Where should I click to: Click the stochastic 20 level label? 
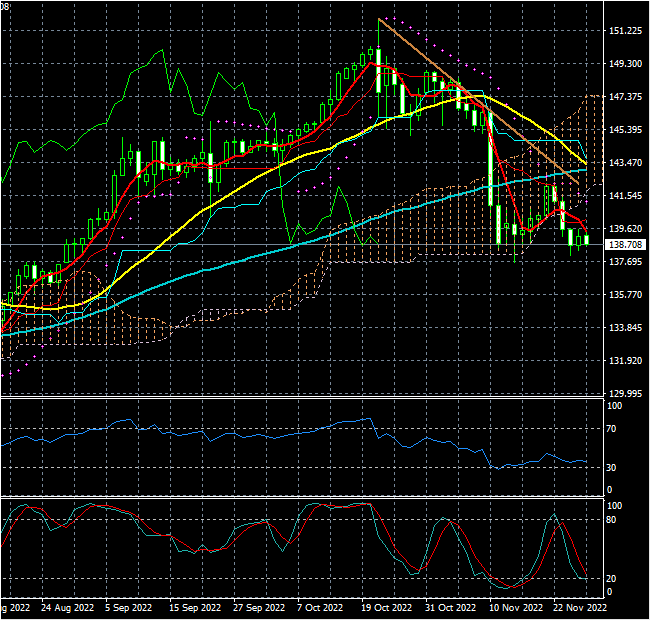pos(611,579)
